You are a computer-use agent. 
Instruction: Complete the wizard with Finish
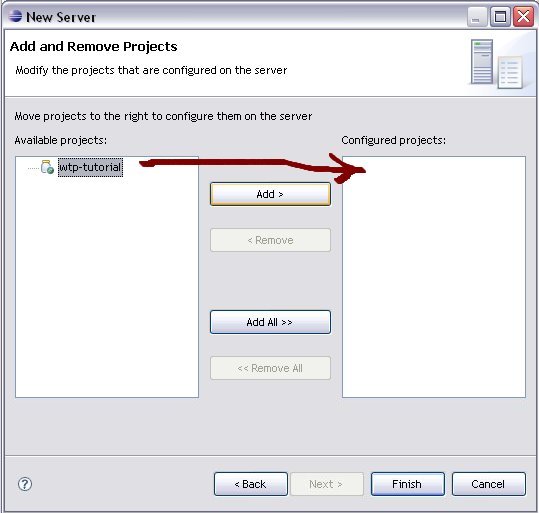(x=408, y=484)
